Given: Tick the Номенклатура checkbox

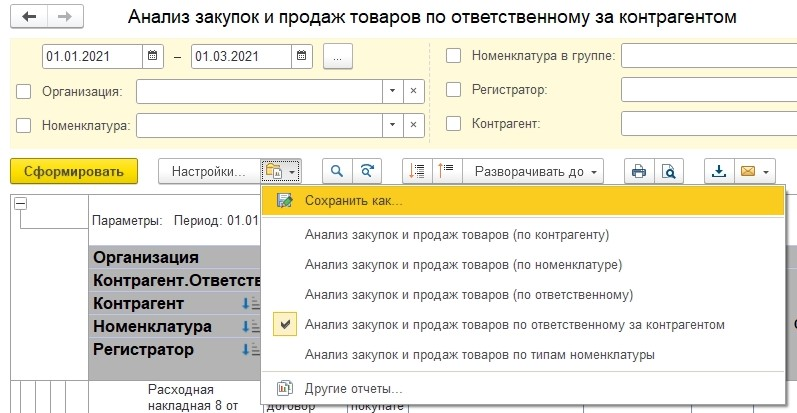Looking at the screenshot, I should (24, 126).
